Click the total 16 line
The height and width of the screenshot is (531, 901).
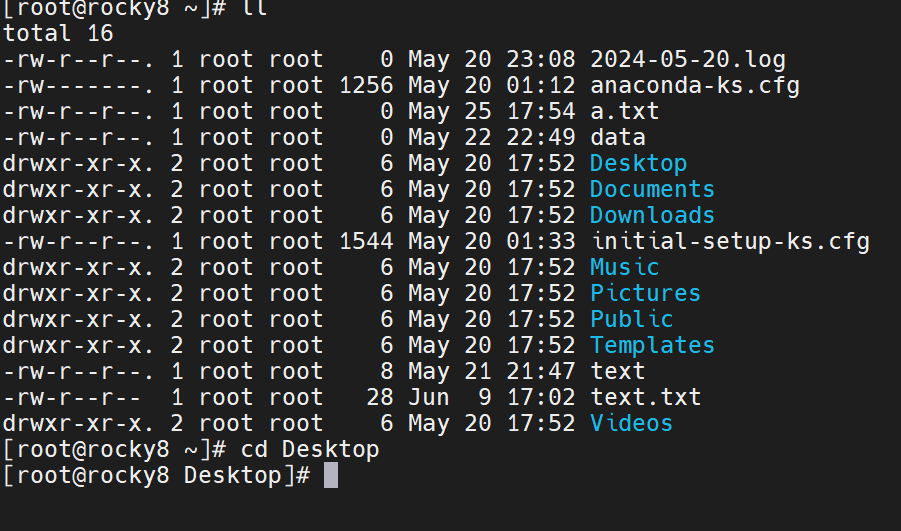click(x=58, y=33)
